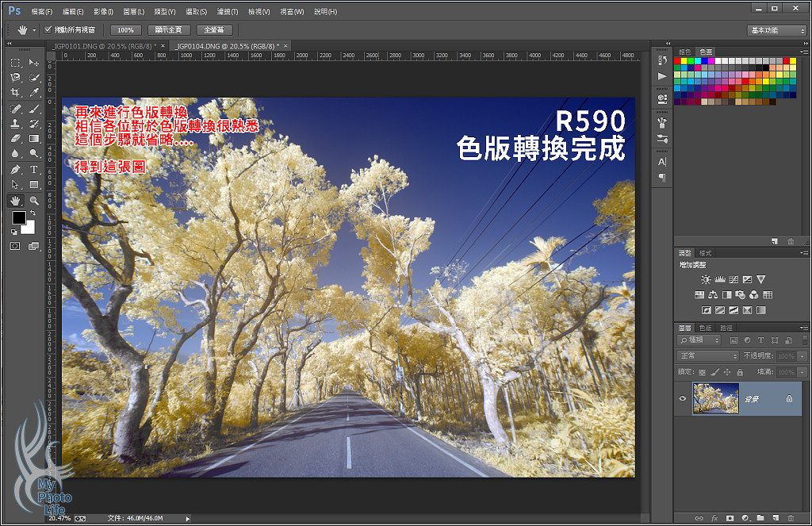Viewport: 812px width, 526px height.
Task: Pick the Clone Stamp tool
Action: point(15,123)
